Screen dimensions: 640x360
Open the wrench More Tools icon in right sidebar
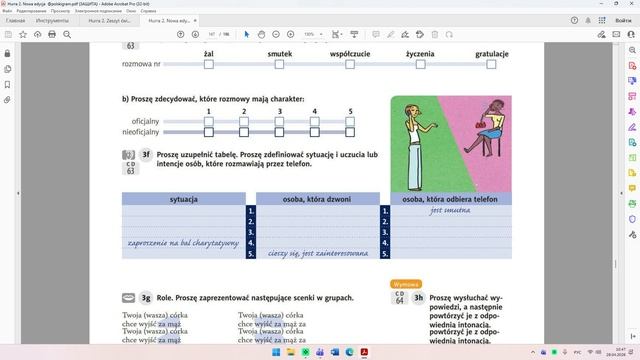632,234
